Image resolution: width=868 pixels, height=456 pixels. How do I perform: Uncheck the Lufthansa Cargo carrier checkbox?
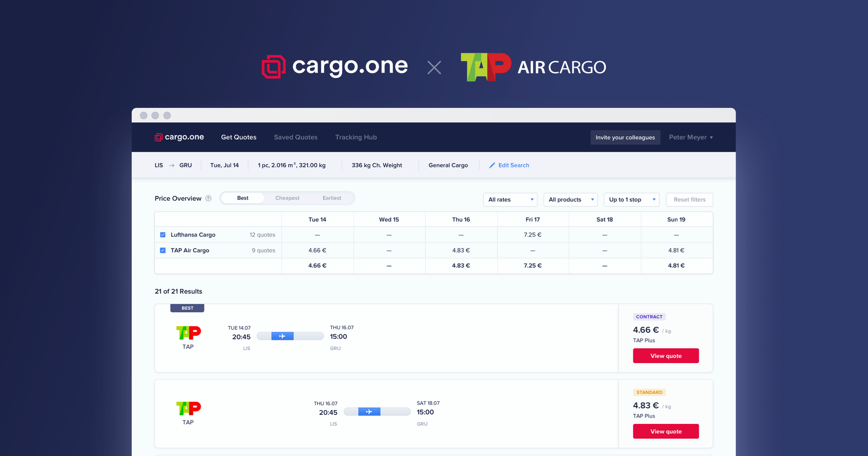[163, 235]
